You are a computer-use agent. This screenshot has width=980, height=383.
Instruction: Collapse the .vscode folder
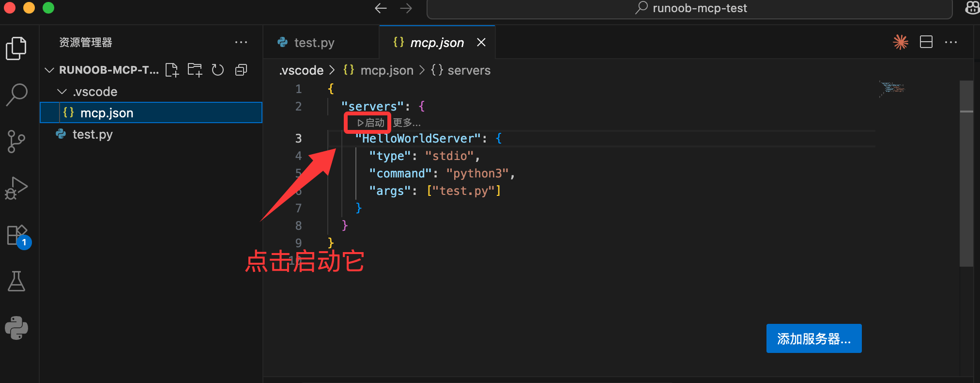(62, 92)
